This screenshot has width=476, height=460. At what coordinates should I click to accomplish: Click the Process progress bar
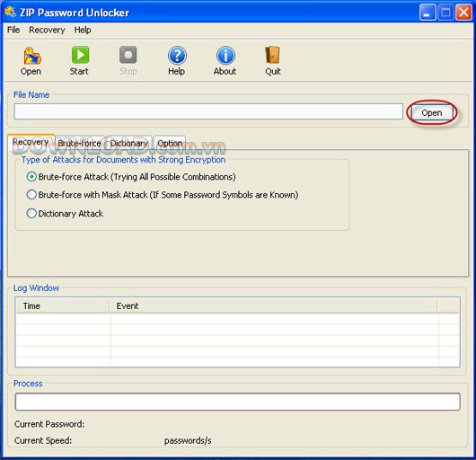(237, 402)
